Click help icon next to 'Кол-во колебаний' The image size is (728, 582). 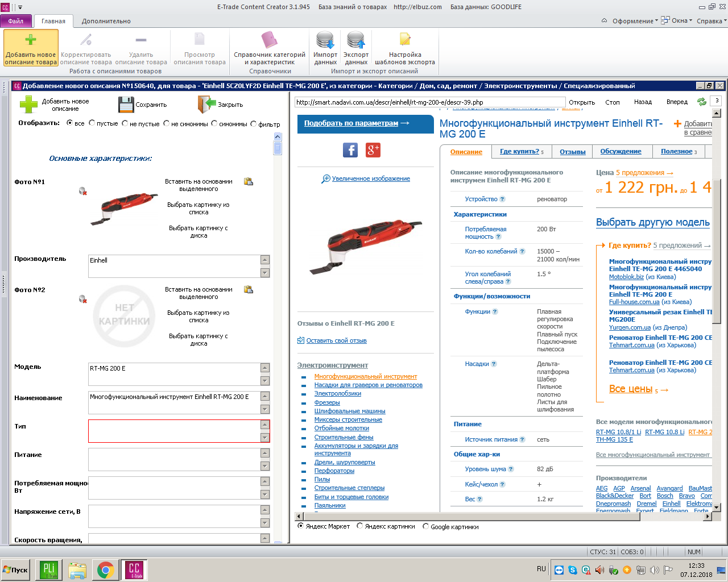522,251
